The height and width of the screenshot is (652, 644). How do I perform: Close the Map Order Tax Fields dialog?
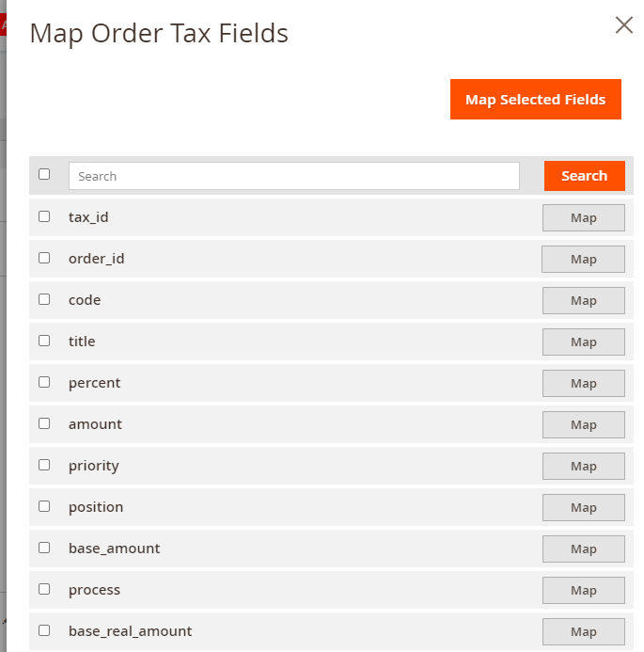[x=623, y=25]
